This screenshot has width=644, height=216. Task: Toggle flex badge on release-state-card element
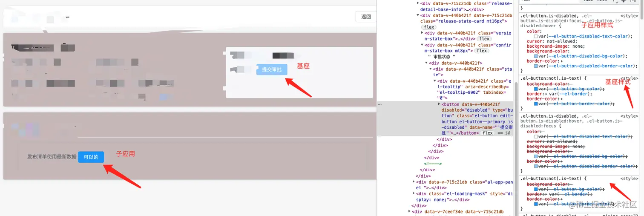429,27
